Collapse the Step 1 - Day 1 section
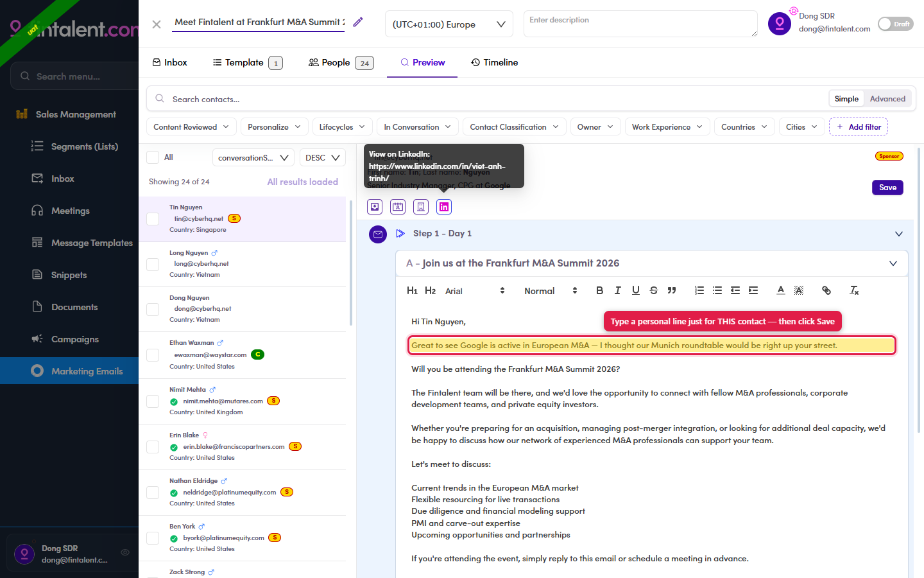 click(x=899, y=234)
